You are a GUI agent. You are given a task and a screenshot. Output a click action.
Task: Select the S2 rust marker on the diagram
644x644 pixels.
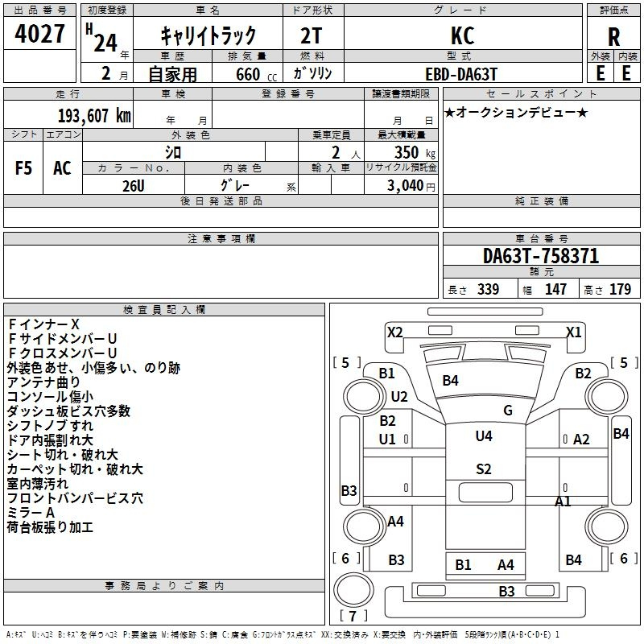click(483, 469)
